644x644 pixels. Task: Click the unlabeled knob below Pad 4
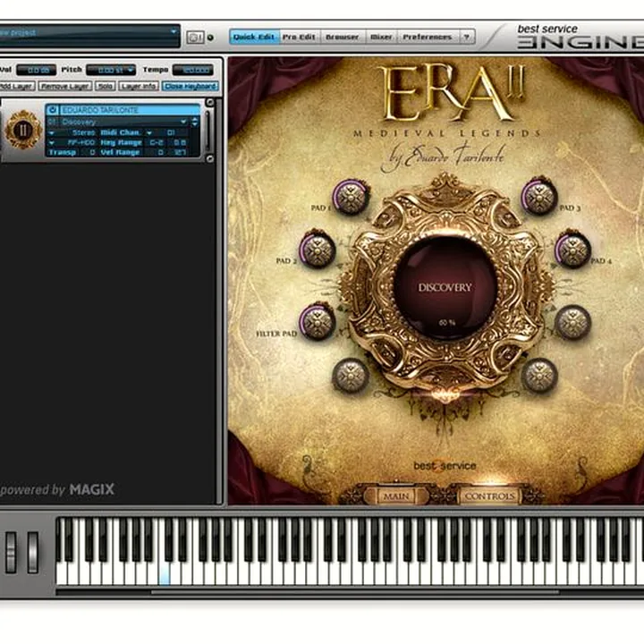click(572, 322)
